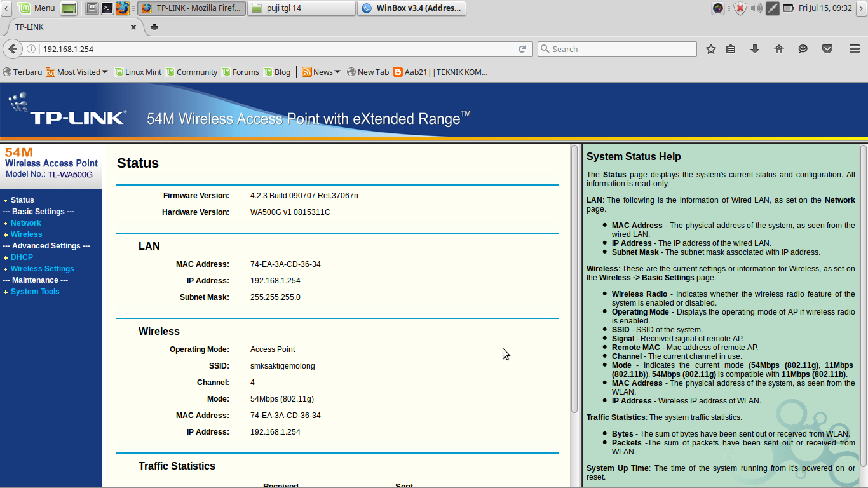Click inside the address bar
The image size is (868, 488).
pos(254,49)
